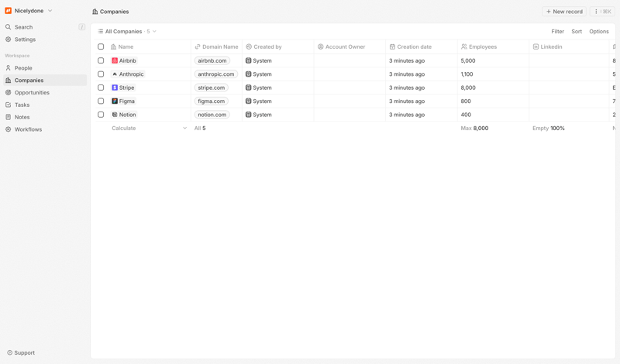The width and height of the screenshot is (620, 364).
Task: Check the Anthropic row checkbox
Action: 101,74
